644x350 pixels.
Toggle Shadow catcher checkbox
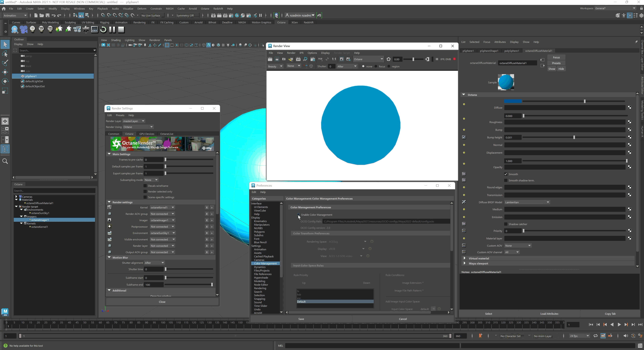tap(506, 224)
